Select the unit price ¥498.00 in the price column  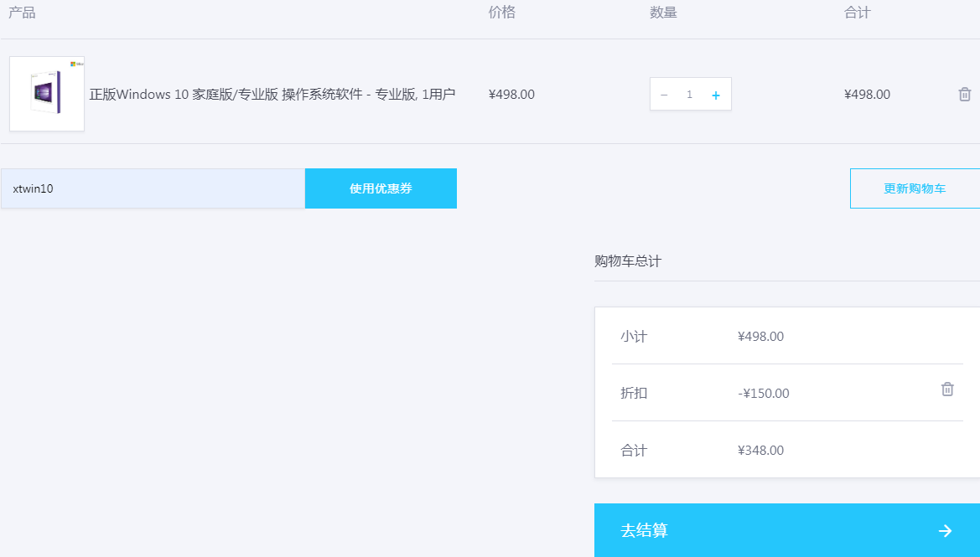[511, 95]
